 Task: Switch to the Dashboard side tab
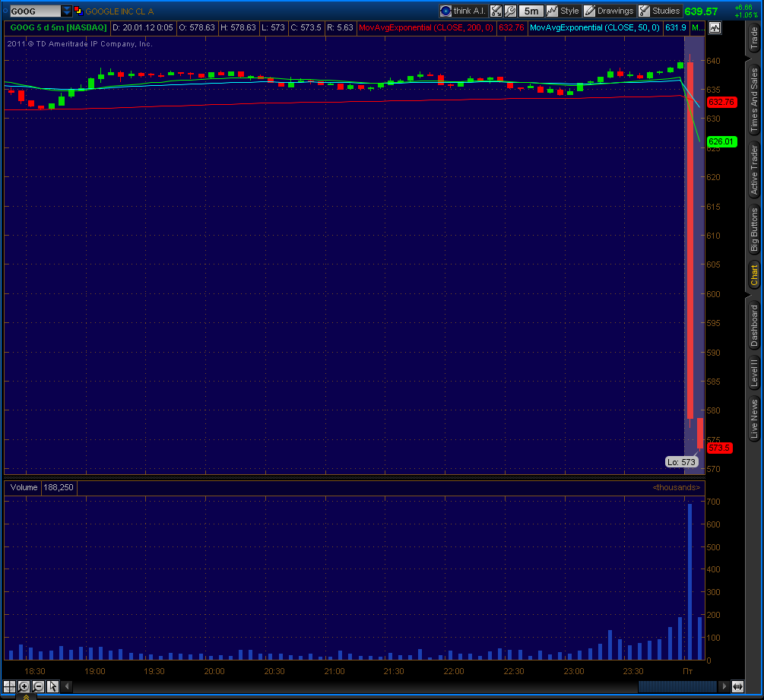[754, 325]
